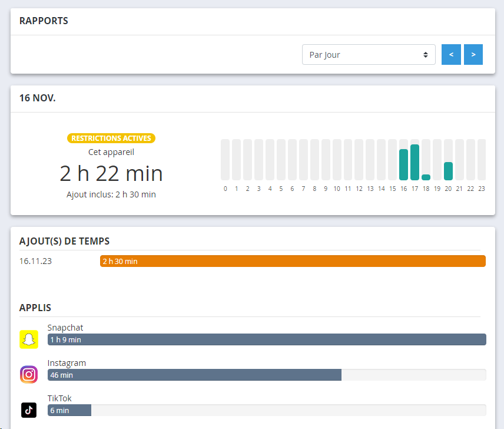Click the TikTok app icon

pyautogui.click(x=29, y=410)
